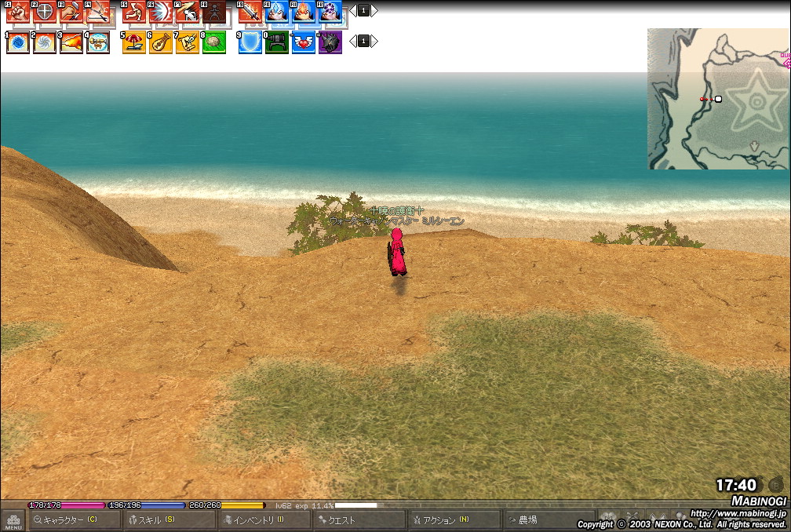Use the shield defense skill on F2
Viewport: 791px width, 532px height.
(x=45, y=12)
